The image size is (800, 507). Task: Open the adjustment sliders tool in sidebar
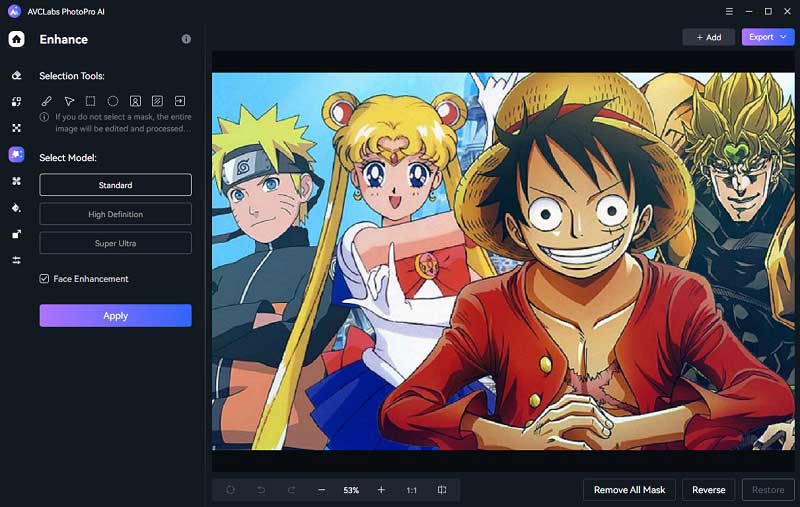click(x=16, y=261)
